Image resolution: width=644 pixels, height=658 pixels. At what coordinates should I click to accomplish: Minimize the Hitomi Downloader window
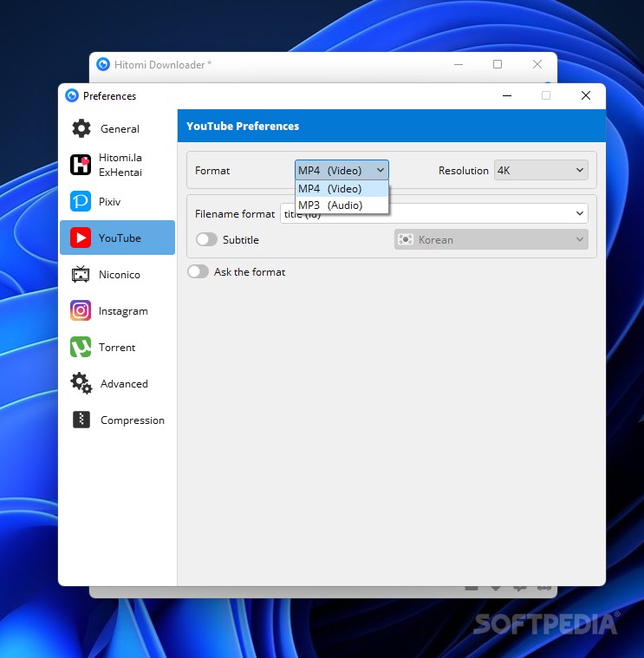click(459, 64)
